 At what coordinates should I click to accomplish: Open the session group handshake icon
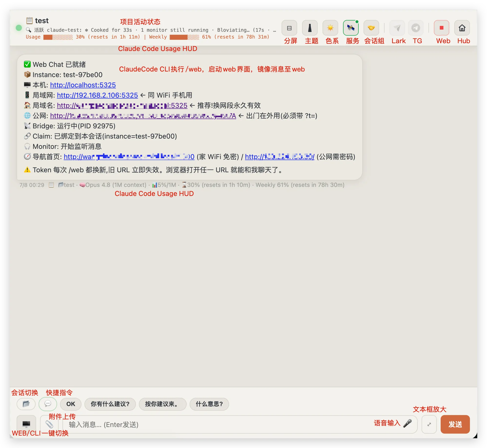click(371, 28)
